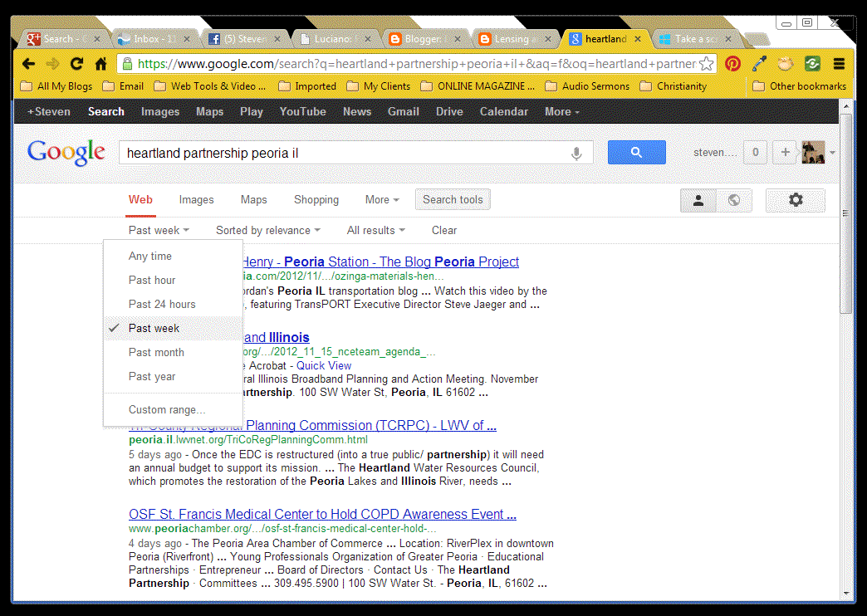Open the Audio Sermons bookmark folder

pyautogui.click(x=587, y=86)
